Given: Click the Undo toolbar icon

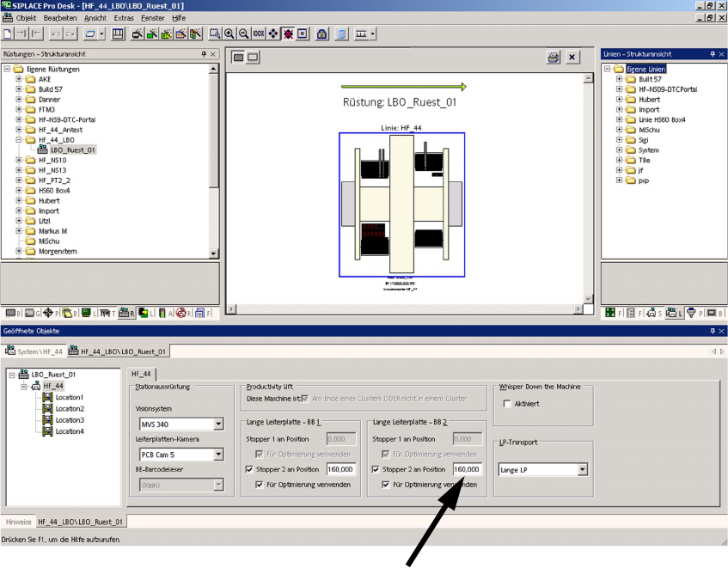Looking at the screenshot, I should pyautogui.click(x=56, y=34).
